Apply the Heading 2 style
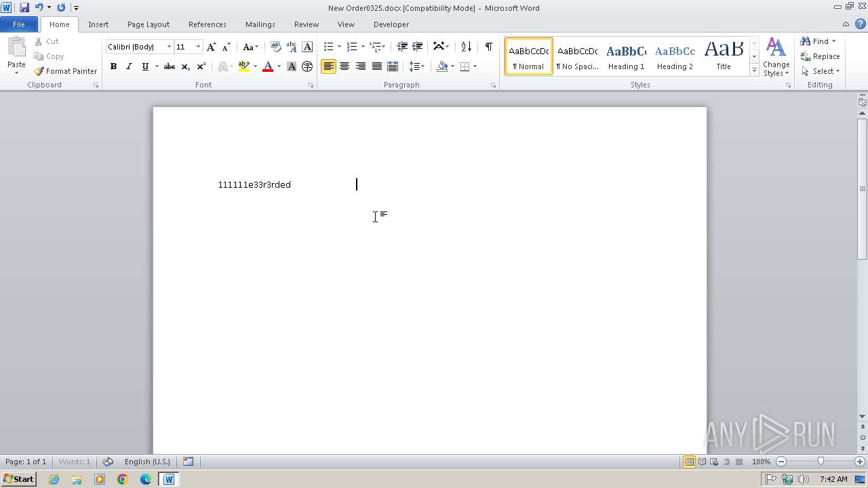The image size is (868, 488). [x=675, y=56]
